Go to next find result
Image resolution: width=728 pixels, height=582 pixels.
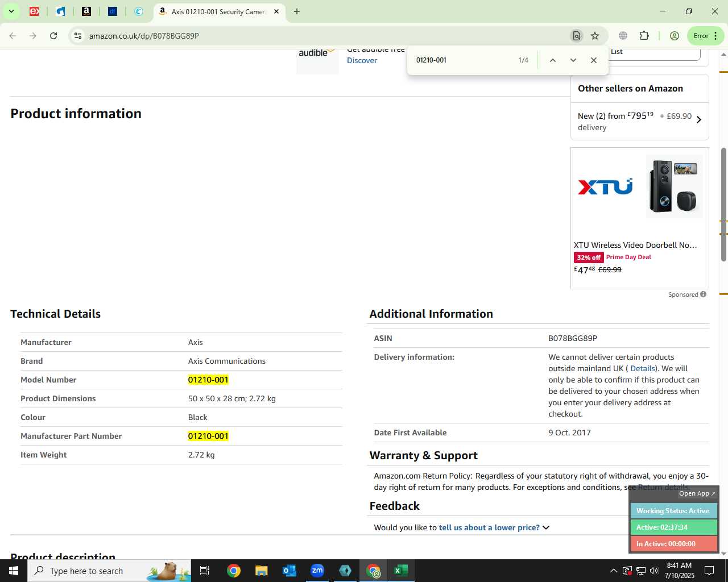[x=573, y=60]
